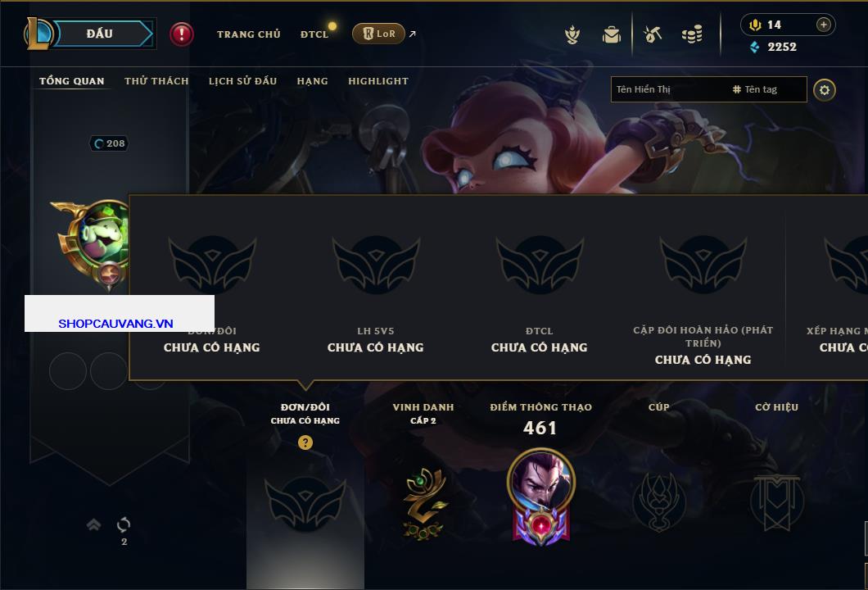Image resolution: width=868 pixels, height=590 pixels.
Task: Open the store coins icon
Action: 692,34
